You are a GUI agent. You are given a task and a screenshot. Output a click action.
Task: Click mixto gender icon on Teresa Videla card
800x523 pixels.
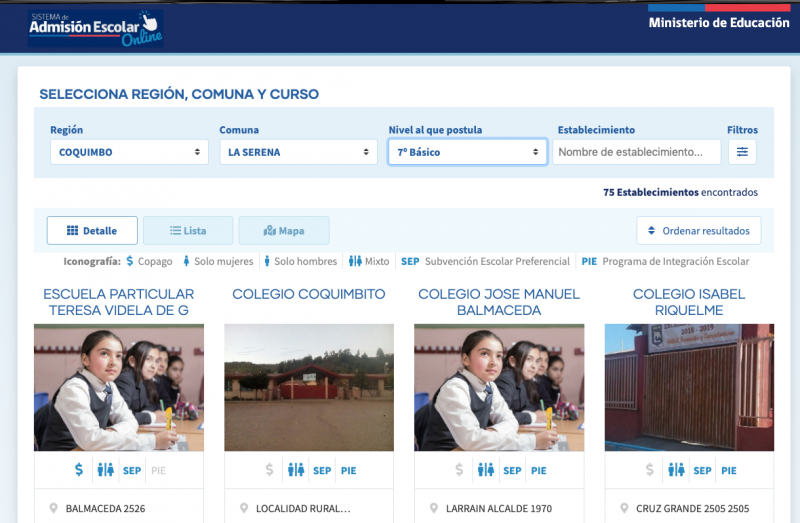106,469
